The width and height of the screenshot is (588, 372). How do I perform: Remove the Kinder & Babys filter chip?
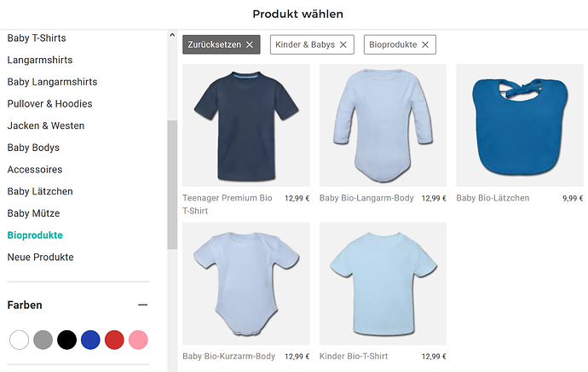tap(343, 44)
